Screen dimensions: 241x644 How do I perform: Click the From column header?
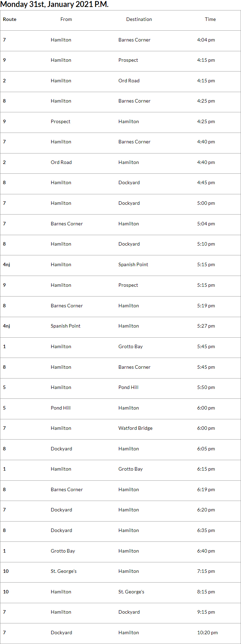coord(66,20)
